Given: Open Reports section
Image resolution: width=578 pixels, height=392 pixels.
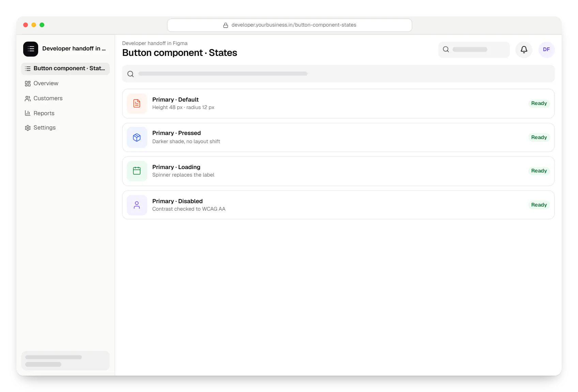Looking at the screenshot, I should pos(65,113).
